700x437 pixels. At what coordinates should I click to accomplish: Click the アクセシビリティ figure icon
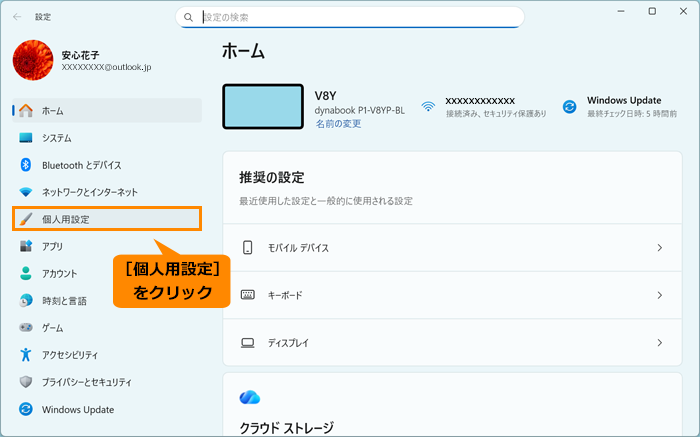click(x=26, y=355)
